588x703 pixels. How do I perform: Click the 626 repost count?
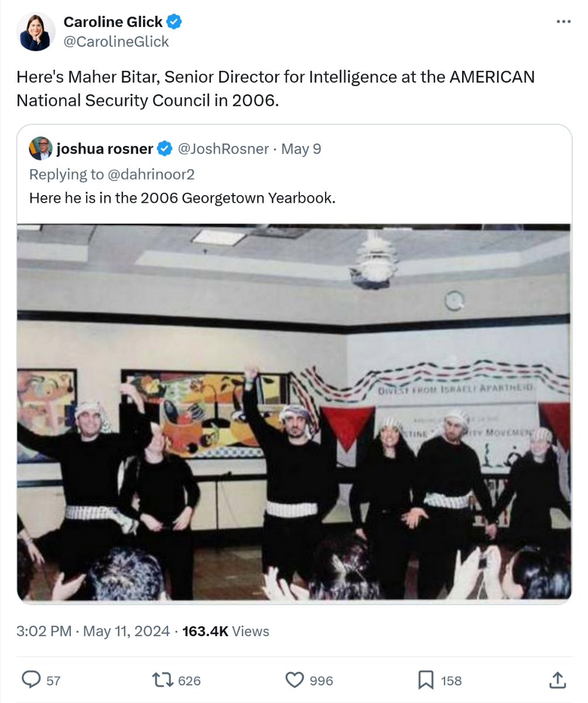pos(189,681)
